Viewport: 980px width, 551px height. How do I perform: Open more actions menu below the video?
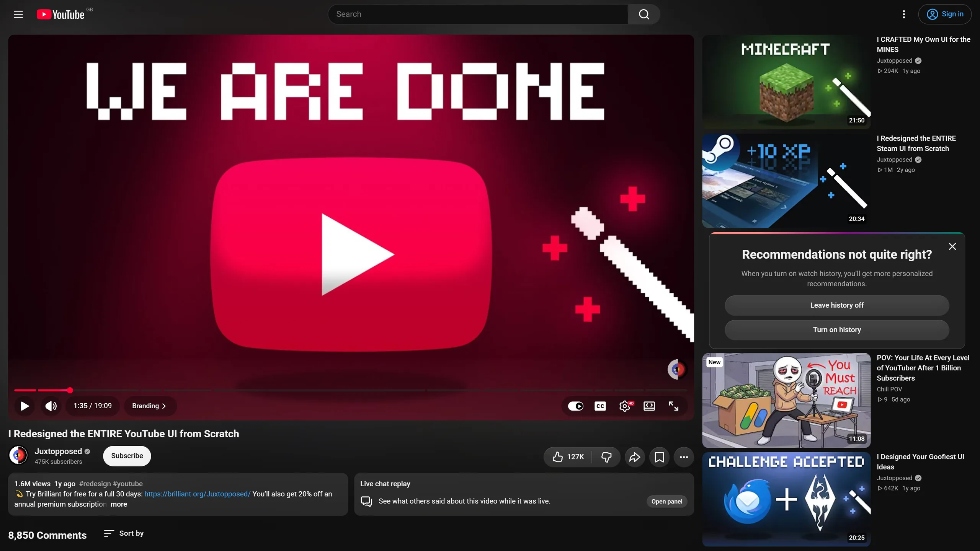(684, 457)
